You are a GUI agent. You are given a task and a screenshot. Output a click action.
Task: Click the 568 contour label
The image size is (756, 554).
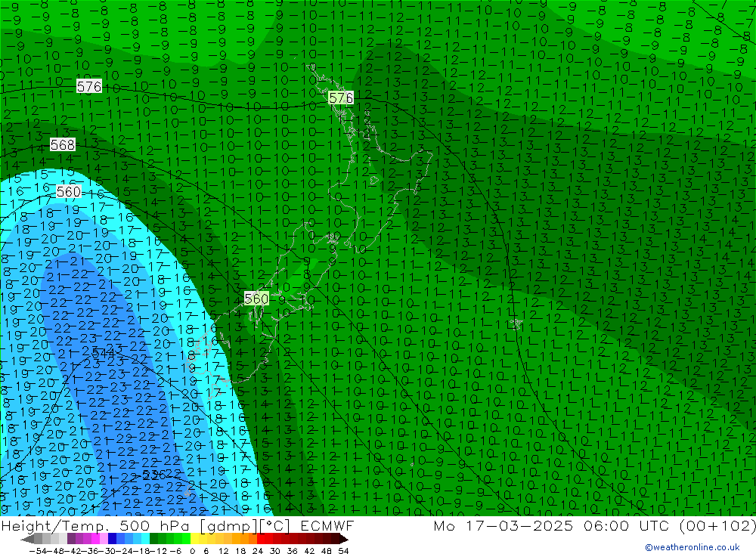point(63,144)
